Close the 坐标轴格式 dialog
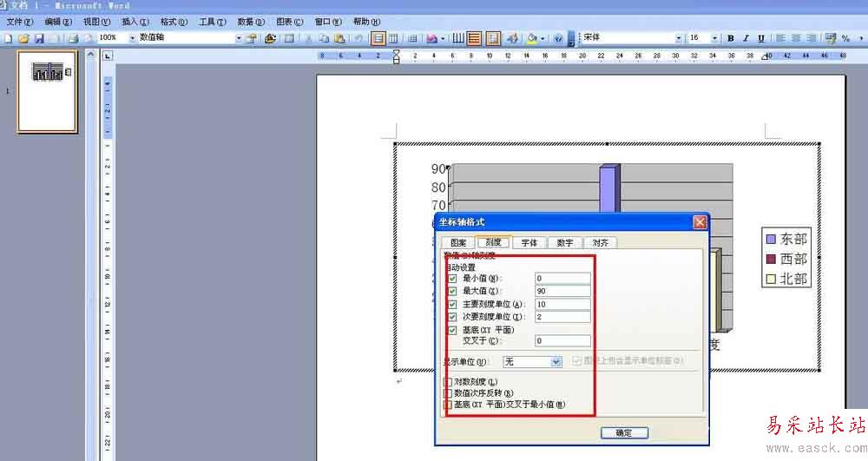Screen dimensions: 868x461 [700, 222]
